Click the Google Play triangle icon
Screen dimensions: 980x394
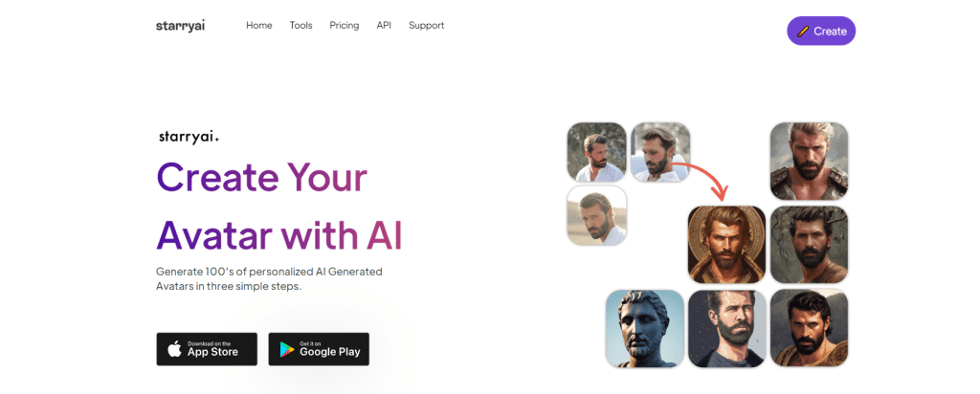point(287,350)
